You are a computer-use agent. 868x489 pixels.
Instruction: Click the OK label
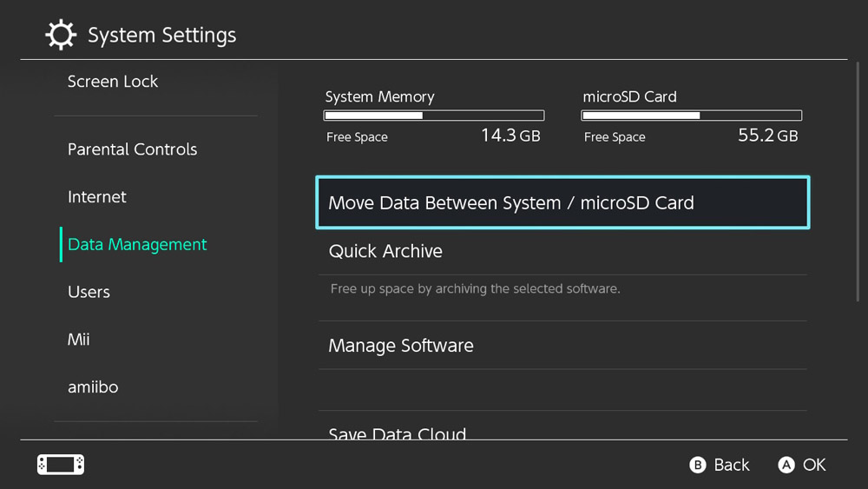[814, 465]
